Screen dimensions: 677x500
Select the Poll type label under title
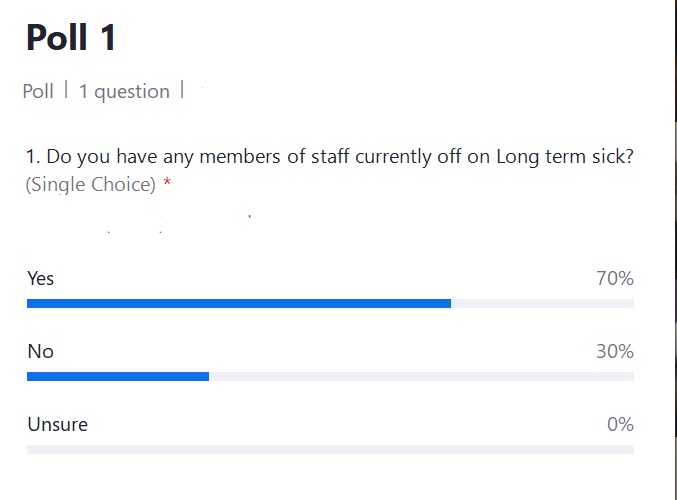pos(38,91)
